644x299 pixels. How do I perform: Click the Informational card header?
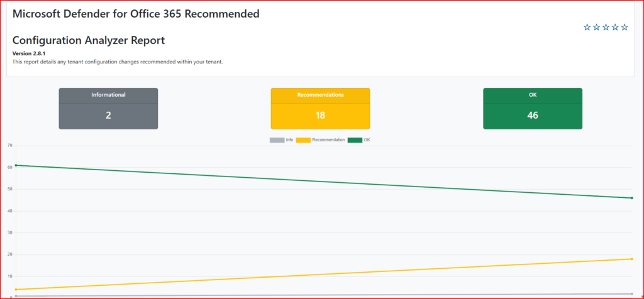108,95
